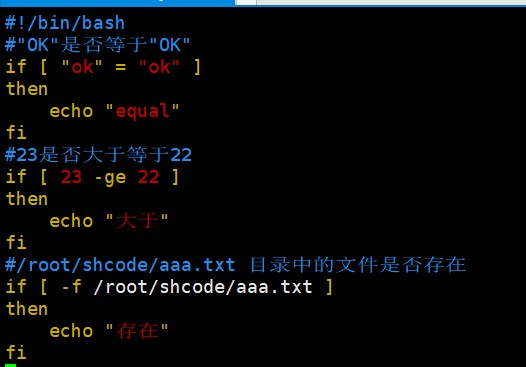The height and width of the screenshot is (367, 526).
Task: Click the -f flag in the file test
Action: tap(71, 287)
